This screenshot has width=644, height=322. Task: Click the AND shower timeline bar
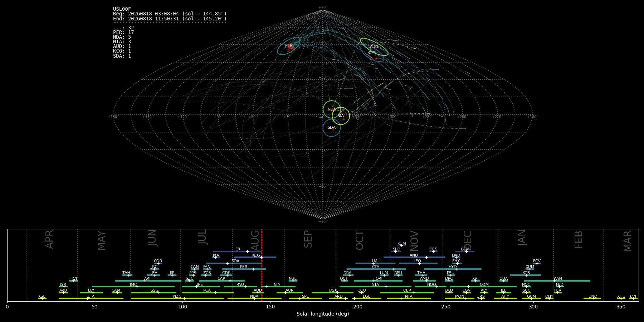click(x=414, y=257)
